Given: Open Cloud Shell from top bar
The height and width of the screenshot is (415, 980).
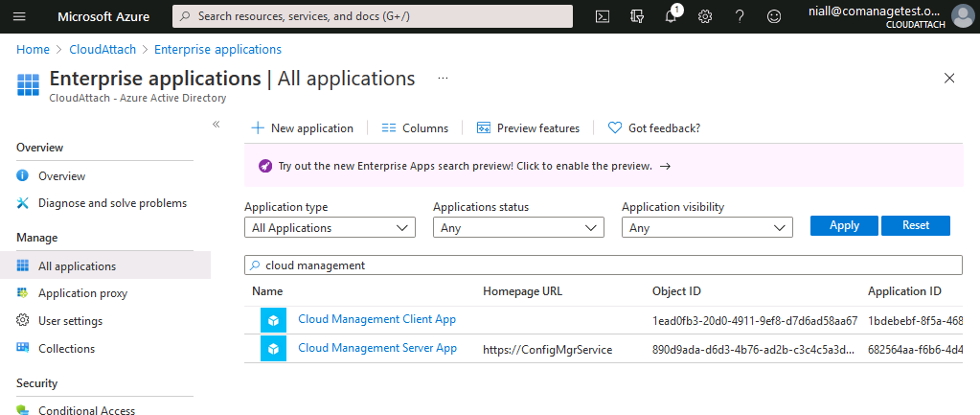Looking at the screenshot, I should pyautogui.click(x=603, y=17).
